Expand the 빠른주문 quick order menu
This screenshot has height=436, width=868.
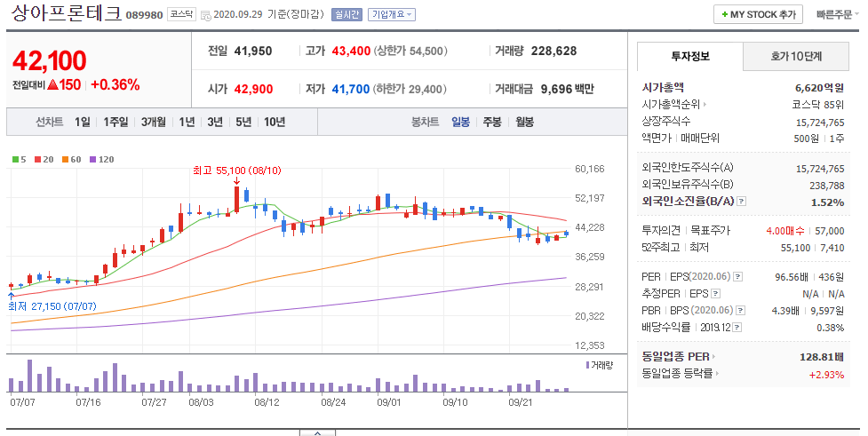[836, 14]
